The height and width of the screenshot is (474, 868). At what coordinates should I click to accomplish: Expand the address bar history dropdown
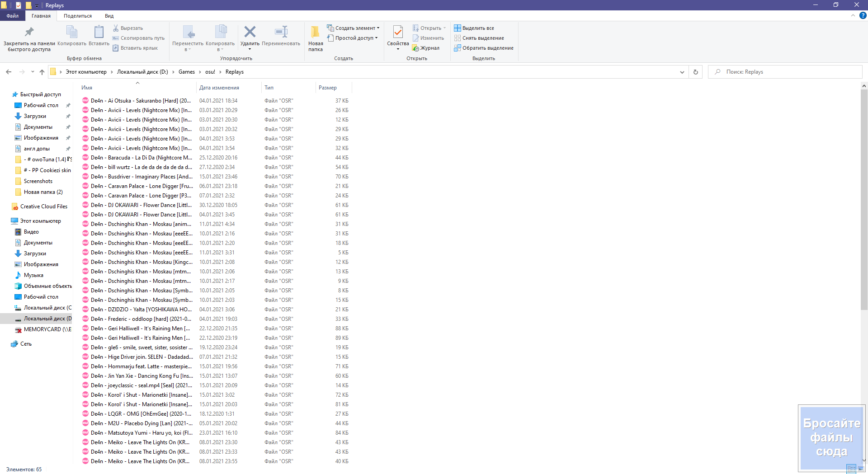[682, 72]
